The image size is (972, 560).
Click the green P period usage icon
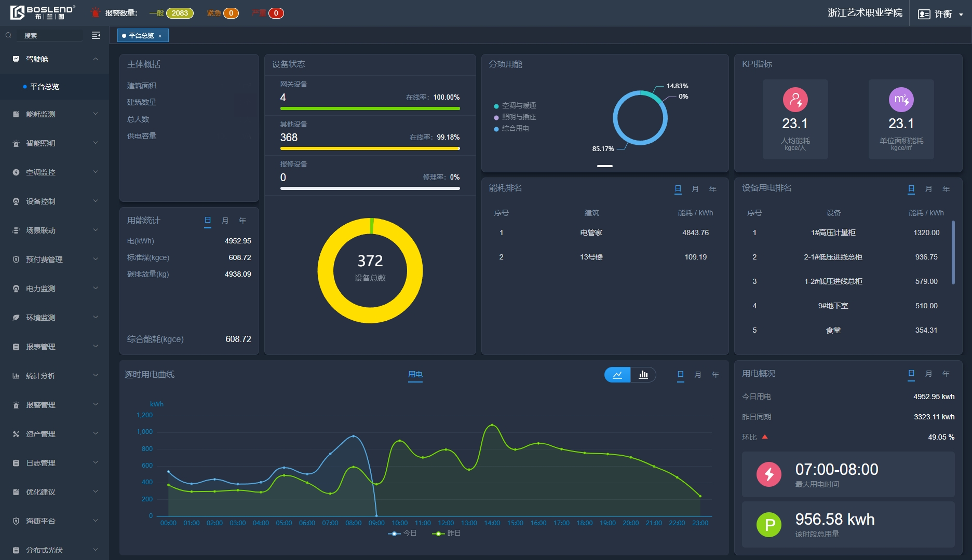coord(769,524)
